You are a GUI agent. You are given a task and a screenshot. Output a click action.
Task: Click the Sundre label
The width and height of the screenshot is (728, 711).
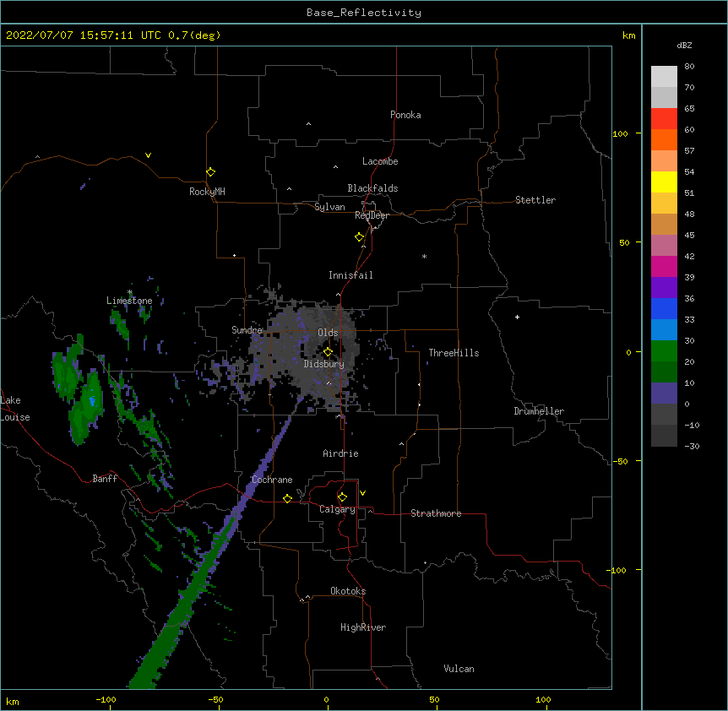tap(247, 330)
